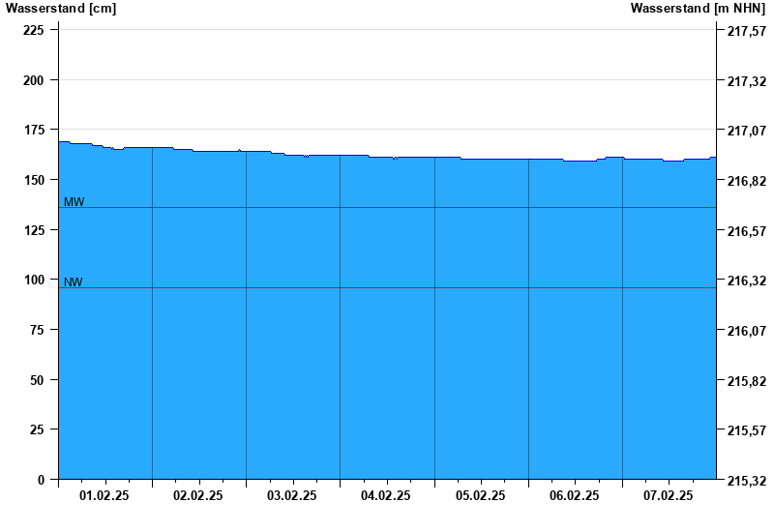Image resolution: width=774 pixels, height=532 pixels.
Task: Select the 200 left axis label
Action: (x=34, y=80)
